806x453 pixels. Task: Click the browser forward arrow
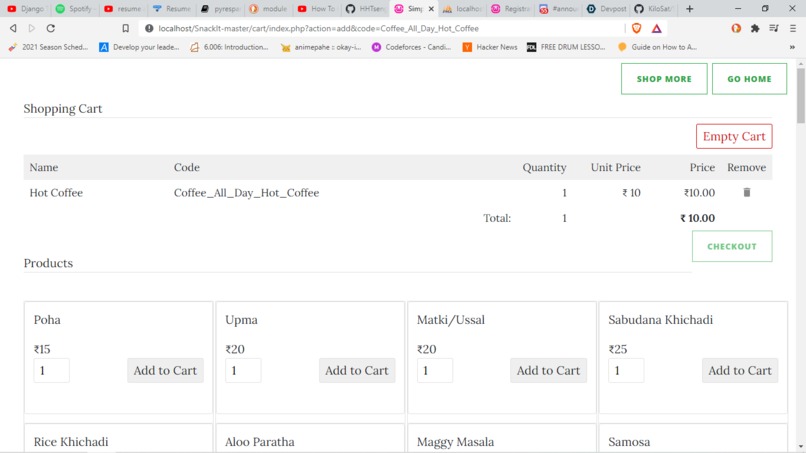32,28
